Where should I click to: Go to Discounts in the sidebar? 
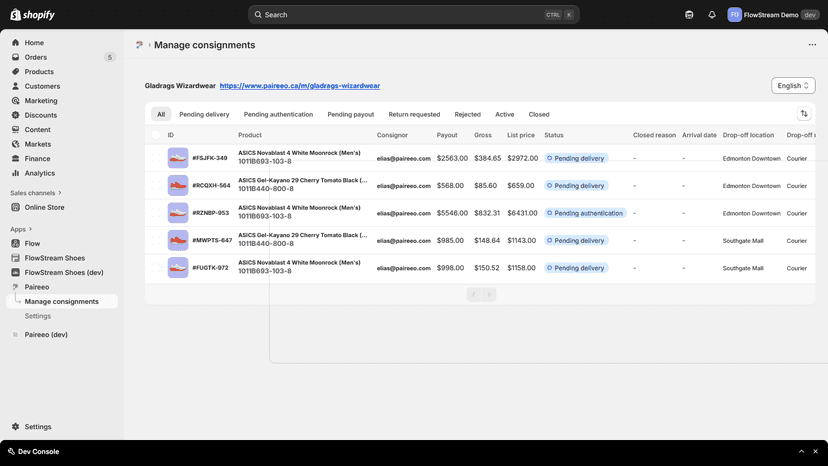pos(41,115)
